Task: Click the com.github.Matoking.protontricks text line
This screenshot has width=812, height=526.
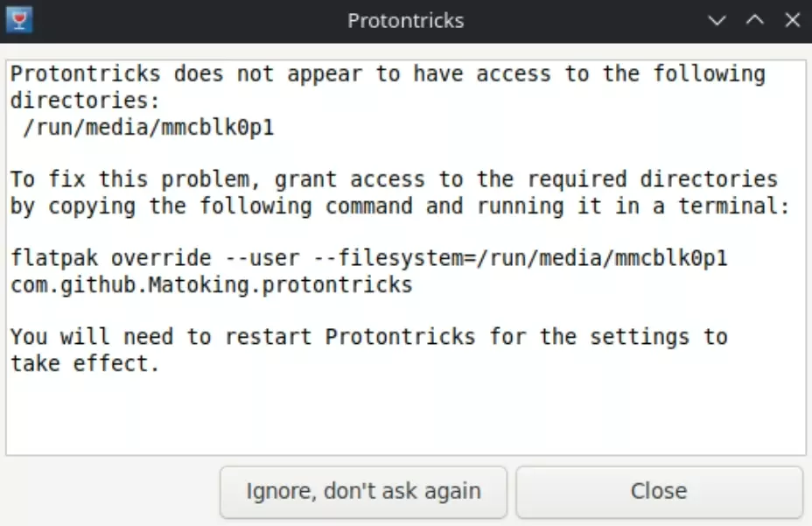Action: point(211,285)
